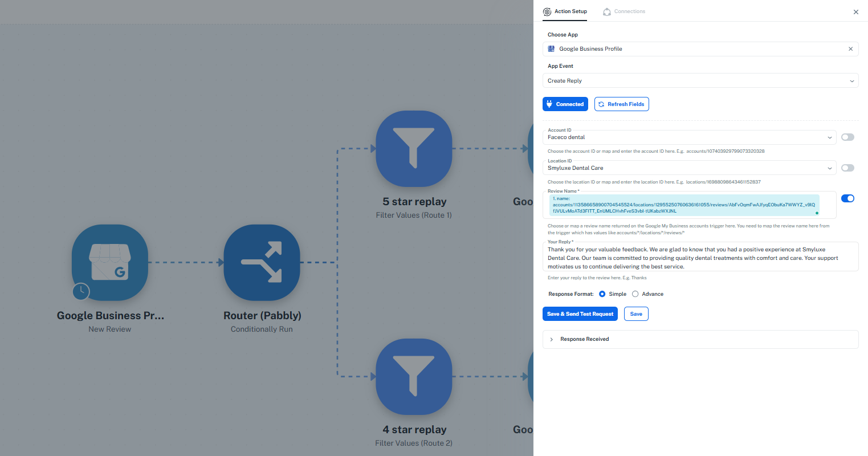The width and height of the screenshot is (868, 456).
Task: Close the Action Setup side panel
Action: coord(855,12)
